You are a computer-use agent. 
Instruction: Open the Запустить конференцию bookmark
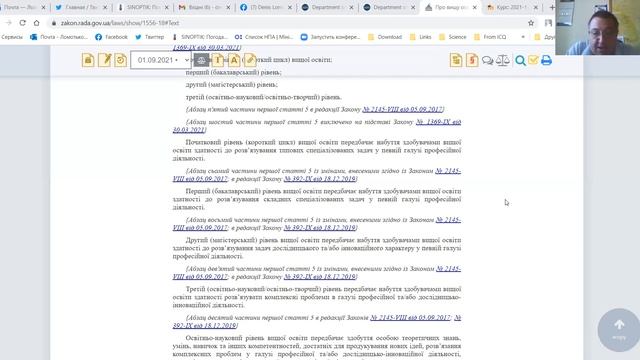point(330,37)
